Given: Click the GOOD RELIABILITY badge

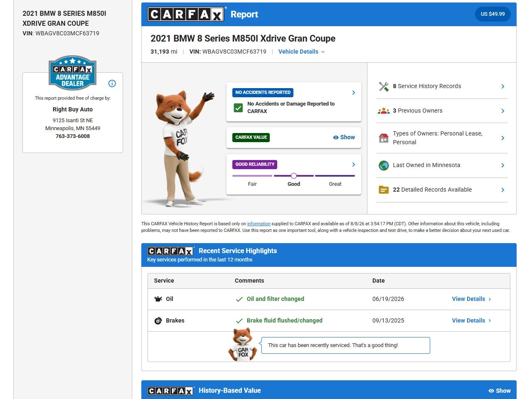Looking at the screenshot, I should pos(255,165).
